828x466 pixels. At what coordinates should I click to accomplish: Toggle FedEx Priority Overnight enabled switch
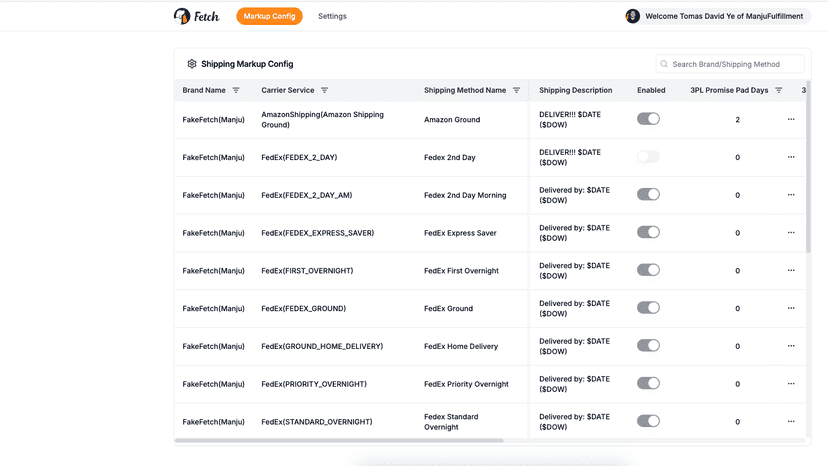[648, 384]
